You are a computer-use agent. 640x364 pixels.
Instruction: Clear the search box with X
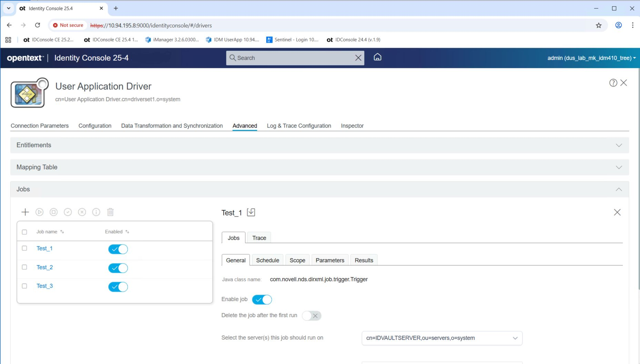pyautogui.click(x=358, y=58)
